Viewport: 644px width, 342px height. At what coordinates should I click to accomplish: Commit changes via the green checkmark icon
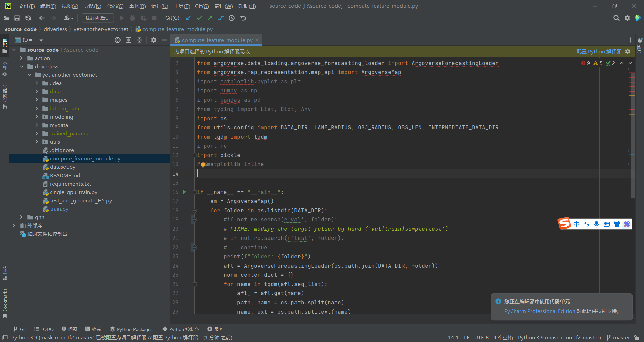pyautogui.click(x=199, y=18)
